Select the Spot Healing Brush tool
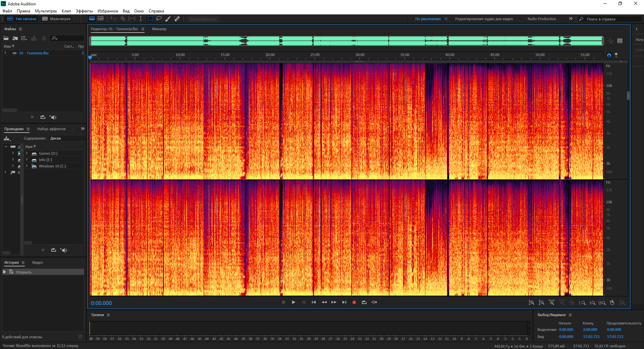644x349 pixels. click(x=177, y=19)
